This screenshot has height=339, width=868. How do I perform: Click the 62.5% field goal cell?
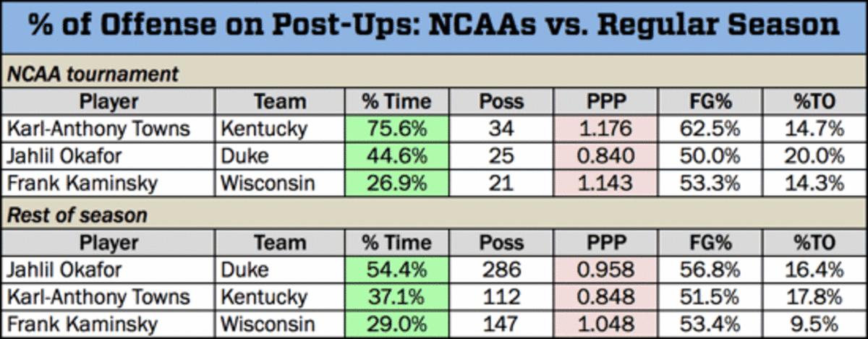click(x=710, y=129)
